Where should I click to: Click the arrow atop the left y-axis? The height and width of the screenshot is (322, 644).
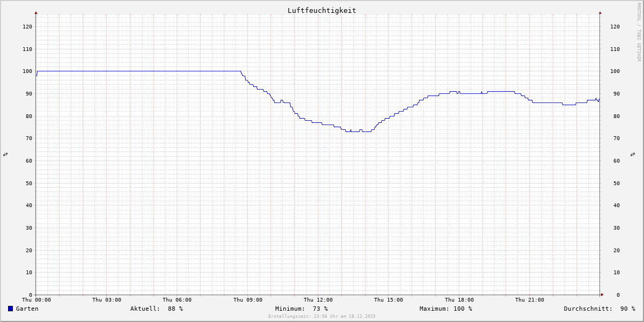(36, 12)
